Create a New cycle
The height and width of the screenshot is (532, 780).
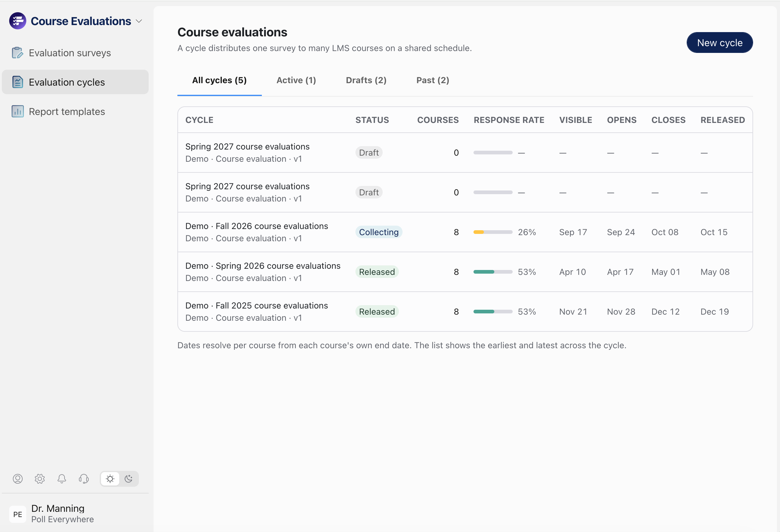point(719,42)
